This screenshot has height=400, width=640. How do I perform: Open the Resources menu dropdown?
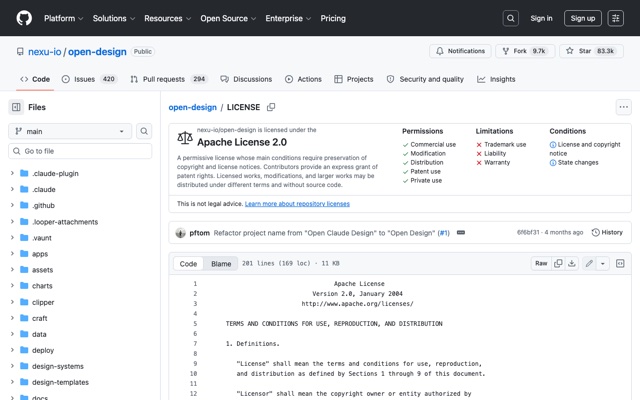point(167,18)
